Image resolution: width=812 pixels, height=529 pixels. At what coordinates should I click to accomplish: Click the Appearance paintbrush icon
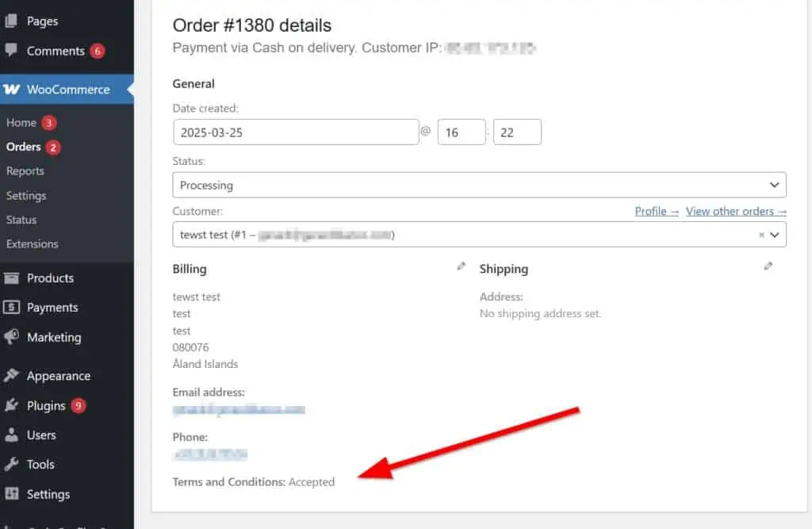(11, 376)
